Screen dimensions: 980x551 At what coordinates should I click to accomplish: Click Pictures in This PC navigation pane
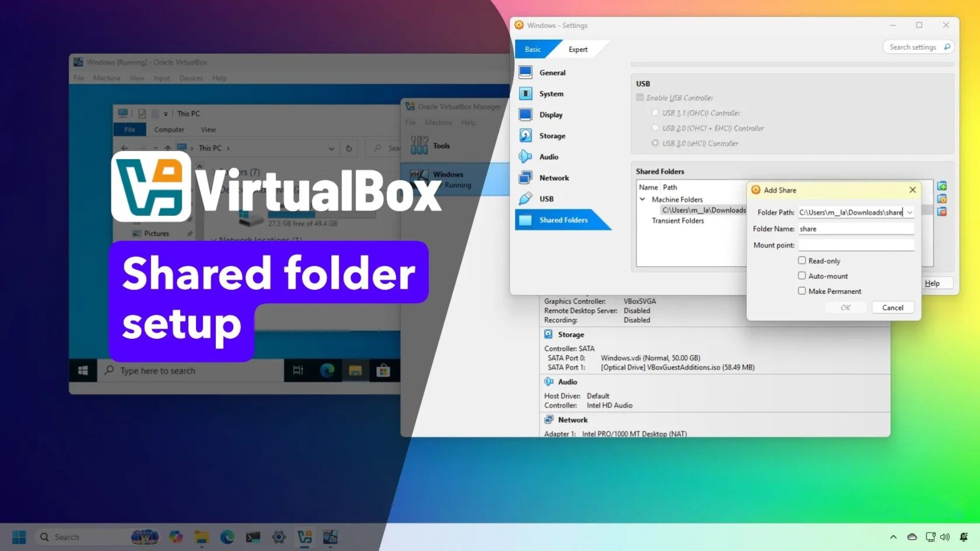(156, 234)
